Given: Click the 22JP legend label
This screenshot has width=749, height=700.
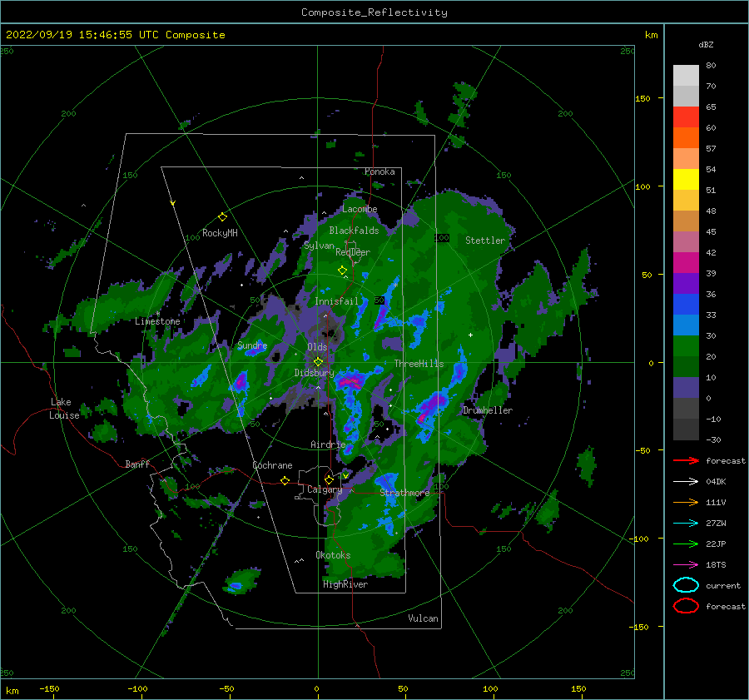Looking at the screenshot, I should [716, 544].
